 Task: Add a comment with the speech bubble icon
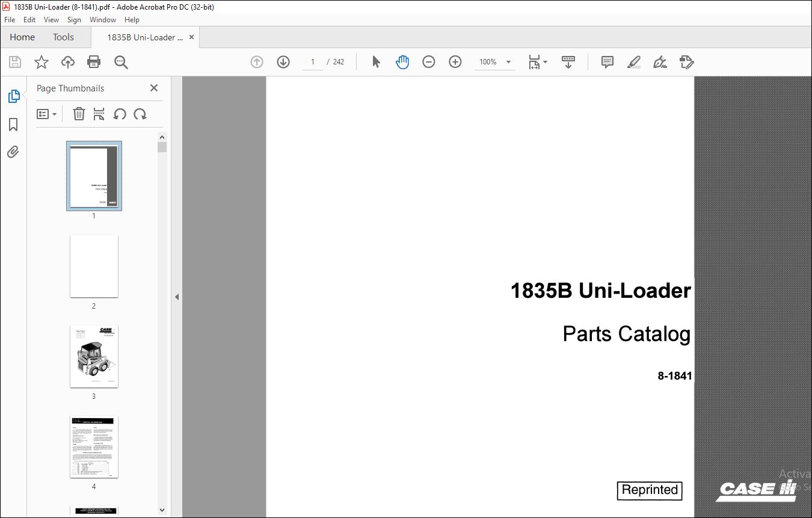(607, 62)
